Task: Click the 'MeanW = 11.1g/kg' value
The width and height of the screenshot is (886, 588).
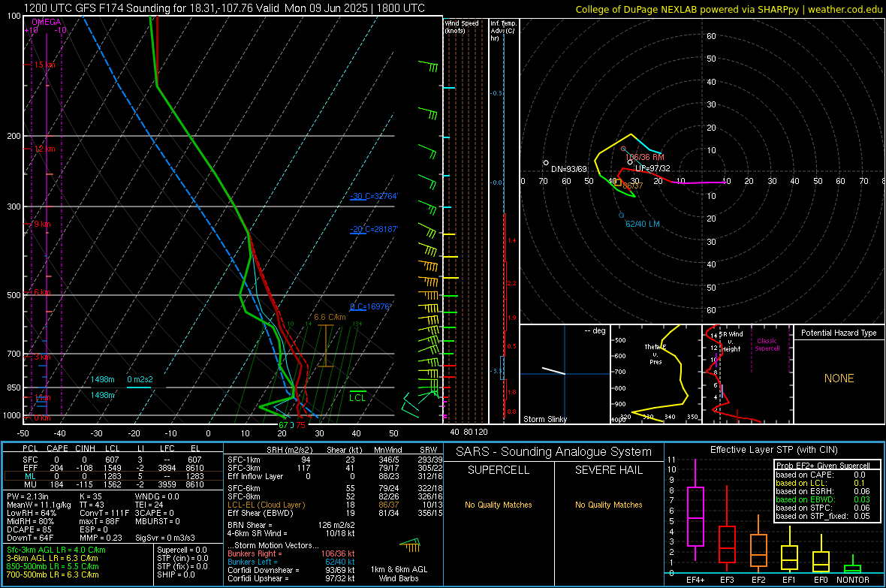Action: (x=39, y=505)
